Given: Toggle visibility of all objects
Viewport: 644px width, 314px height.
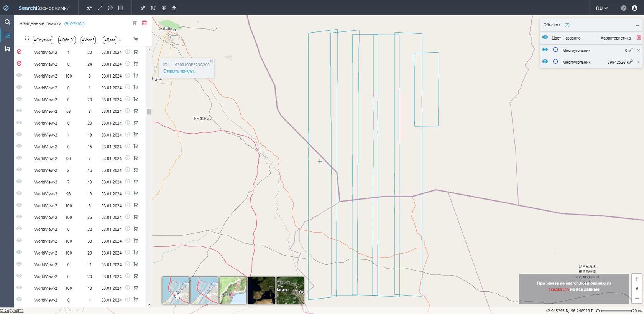Looking at the screenshot, I should point(545,37).
